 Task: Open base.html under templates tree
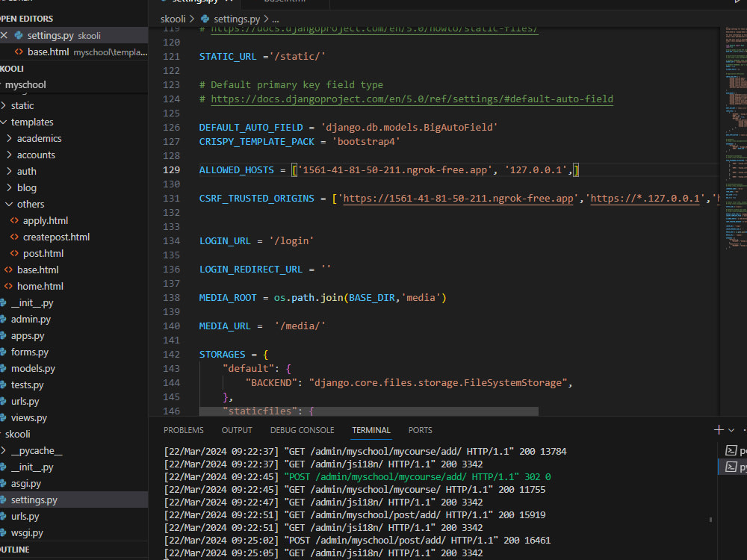(74, 270)
